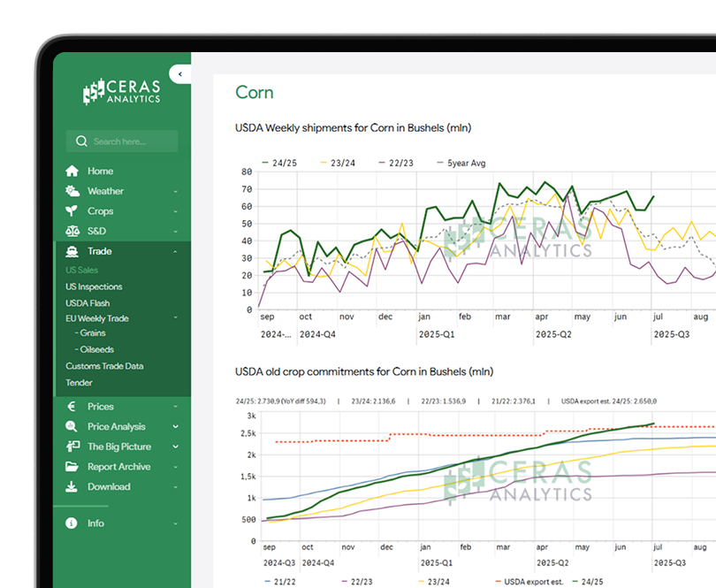Click 'USDA old crop commitments for Corn' title

coord(364,372)
